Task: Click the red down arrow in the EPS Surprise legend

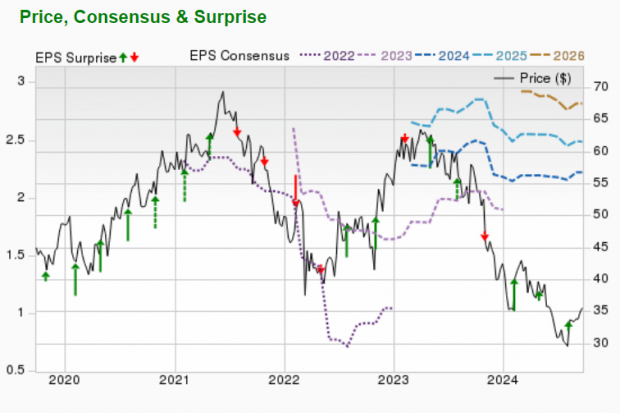Action: [134, 57]
